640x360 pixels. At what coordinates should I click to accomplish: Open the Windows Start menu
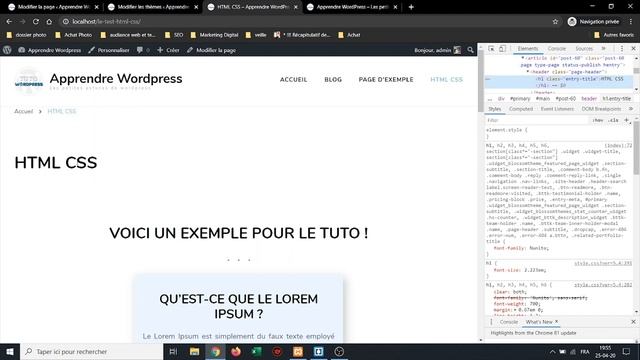(10, 351)
